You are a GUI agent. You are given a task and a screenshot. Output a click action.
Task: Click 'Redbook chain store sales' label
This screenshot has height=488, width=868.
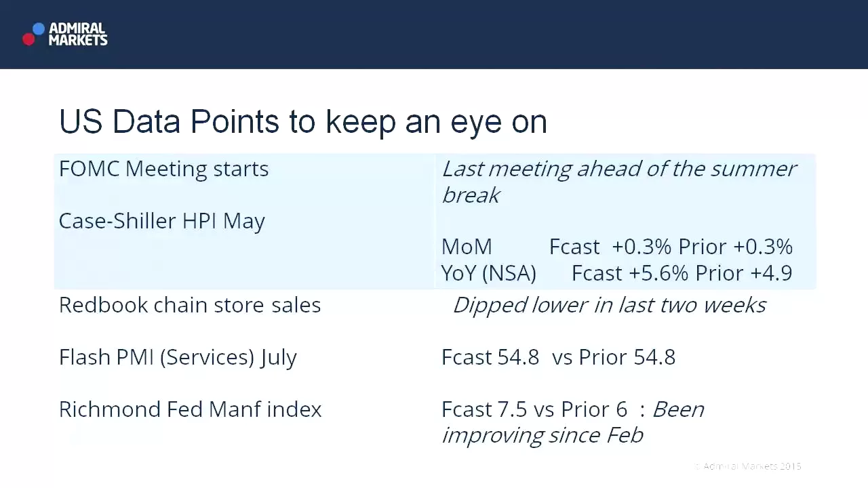tap(190, 305)
